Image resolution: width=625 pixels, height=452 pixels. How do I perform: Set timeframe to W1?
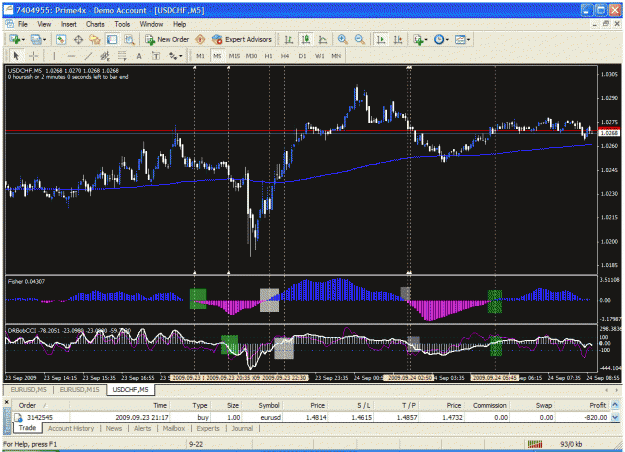coord(319,56)
